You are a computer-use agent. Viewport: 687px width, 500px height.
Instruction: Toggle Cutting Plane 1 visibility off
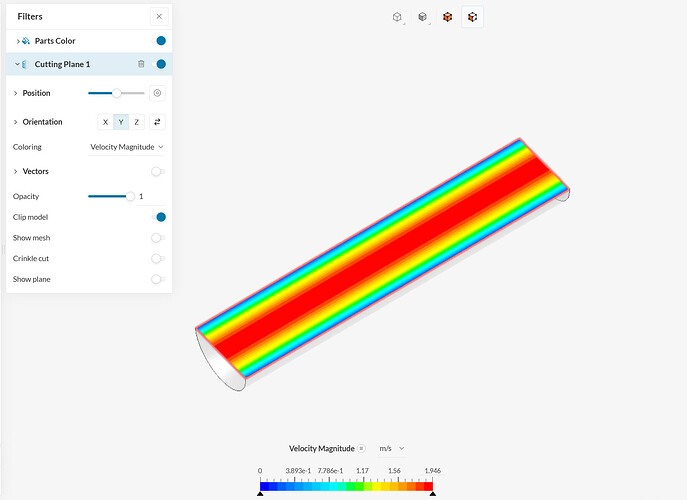point(159,64)
